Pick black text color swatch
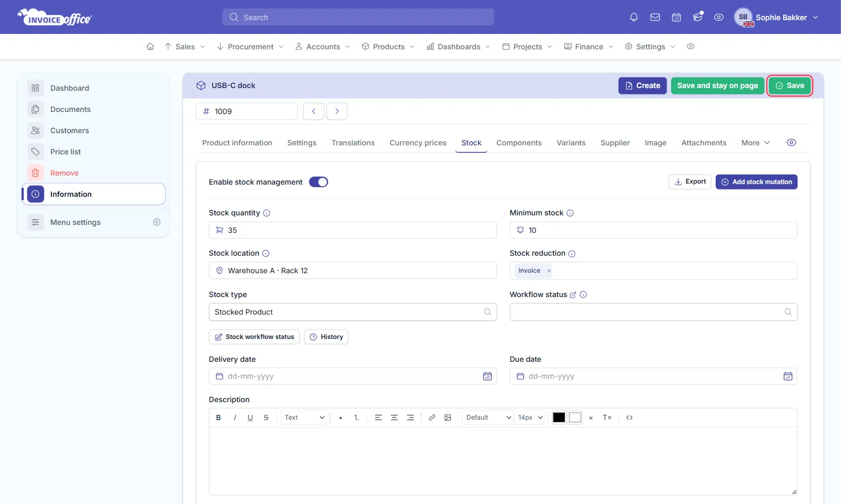 pos(559,418)
